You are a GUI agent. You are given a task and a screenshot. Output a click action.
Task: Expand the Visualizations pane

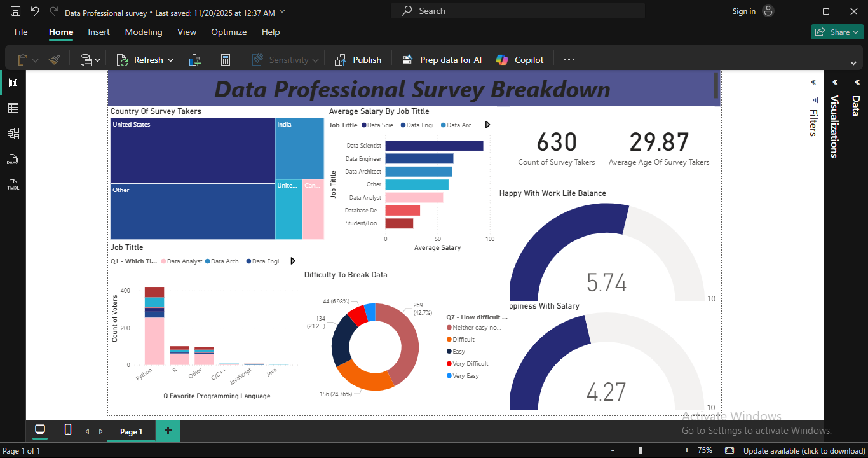[x=835, y=82]
